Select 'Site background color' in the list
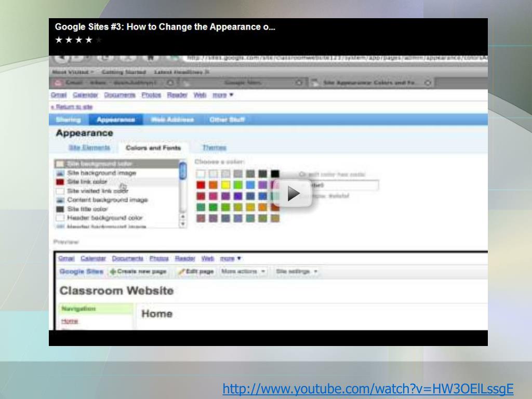The image size is (532, 399). [x=116, y=164]
